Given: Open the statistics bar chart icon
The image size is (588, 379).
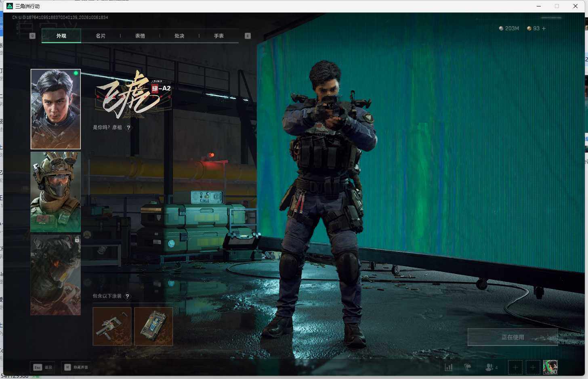Looking at the screenshot, I should click(449, 367).
